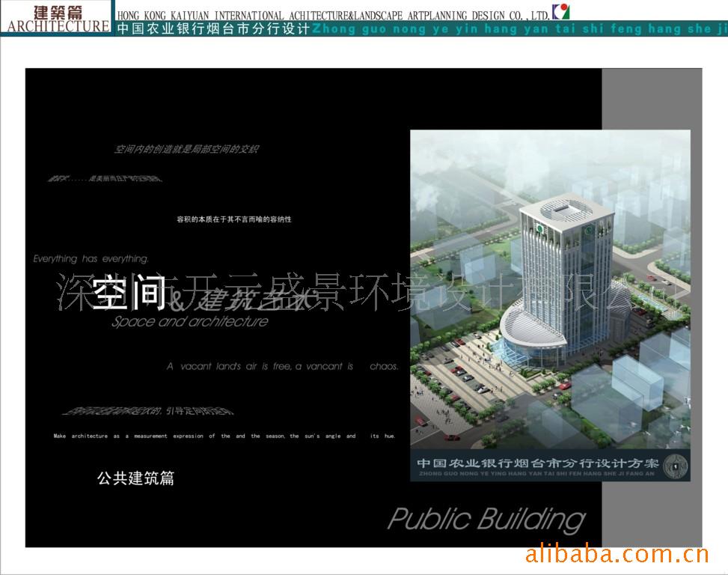Viewport: 728px width, 575px height.
Task: Click the white label "公共建筑篇"
Action: point(135,478)
